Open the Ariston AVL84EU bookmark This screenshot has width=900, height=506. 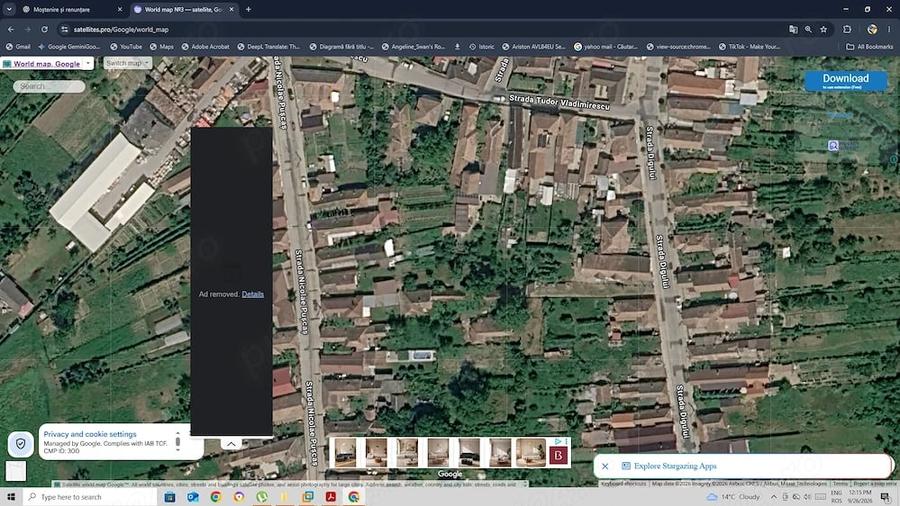tap(534, 46)
